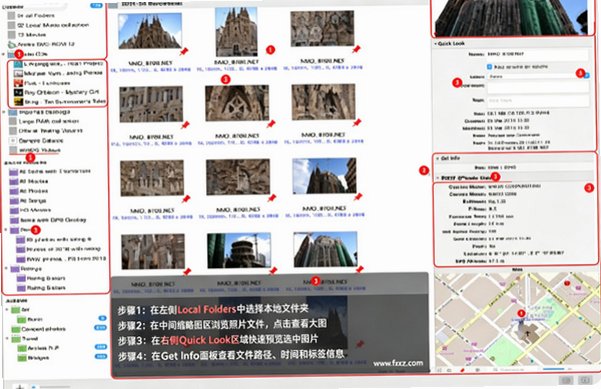Screen dimensions: 601x389
Task: Click the pin icon under the crane tower thumbnail
Action: click(273, 271)
